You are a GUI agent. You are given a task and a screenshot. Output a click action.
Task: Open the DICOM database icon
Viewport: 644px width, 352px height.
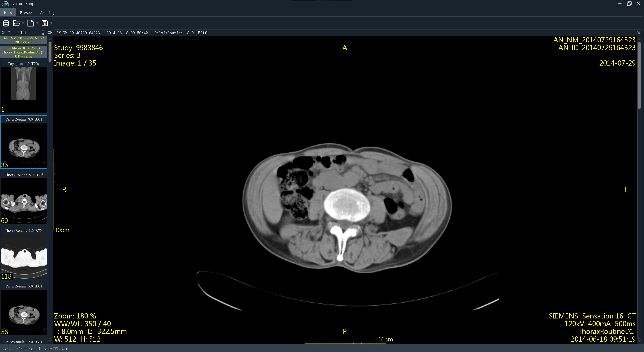click(x=6, y=23)
